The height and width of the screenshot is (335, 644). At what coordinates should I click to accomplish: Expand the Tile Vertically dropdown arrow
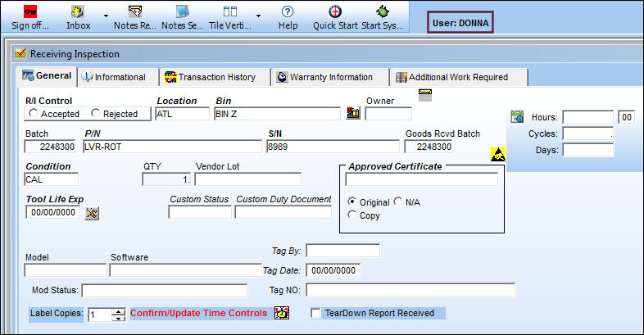point(258,16)
